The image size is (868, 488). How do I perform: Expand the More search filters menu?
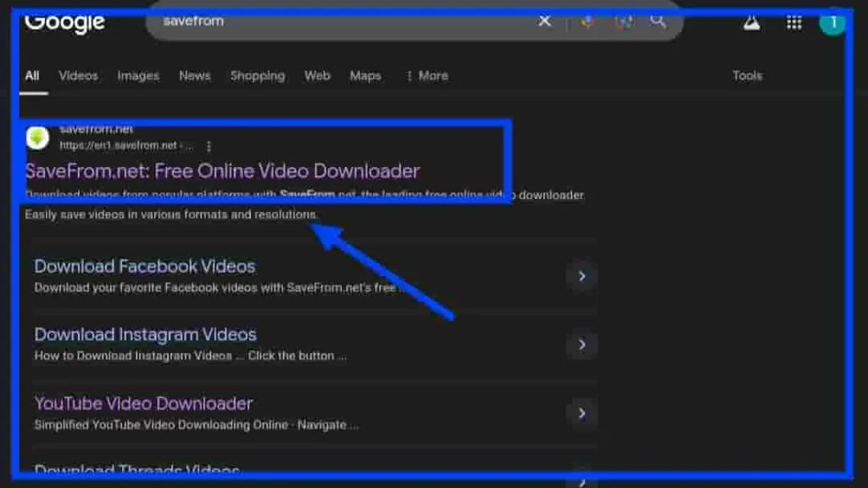427,75
